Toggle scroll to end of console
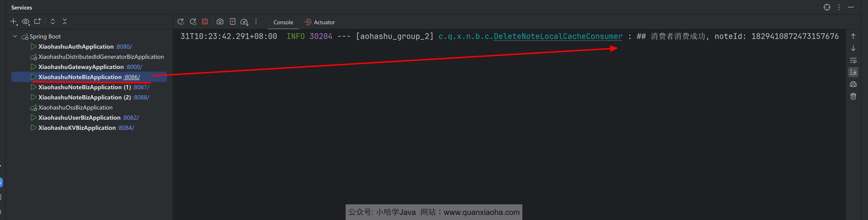The width and height of the screenshot is (868, 220). click(x=853, y=72)
